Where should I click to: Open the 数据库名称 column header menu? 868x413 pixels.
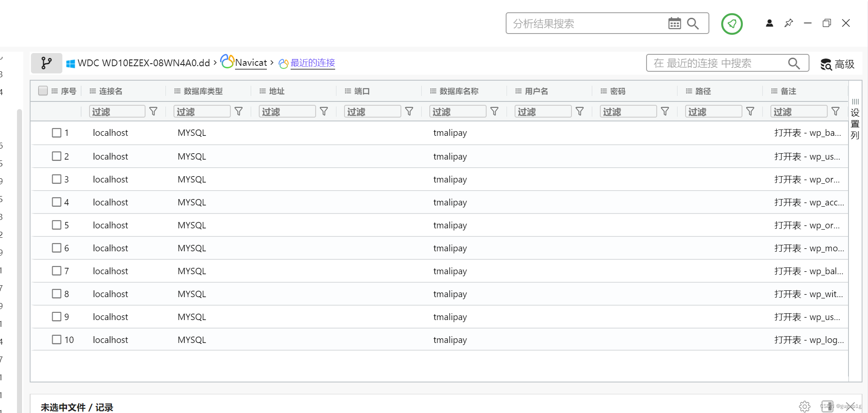coord(433,91)
